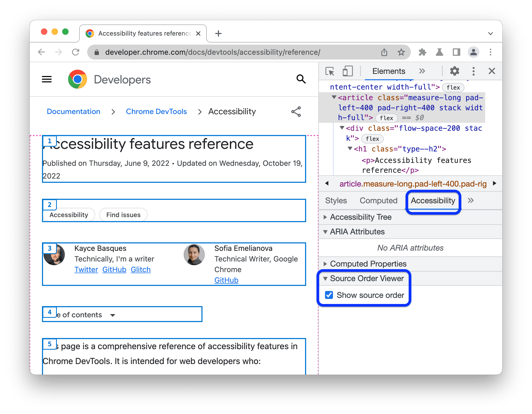Click the Twitter link in author bio
Viewport: 532px width, 414px height.
85,270
